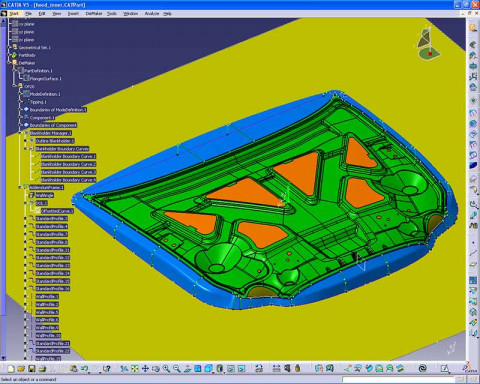Select the Rotate view icon
Viewport: 480px width, 384px height.
pyautogui.click(x=156, y=368)
